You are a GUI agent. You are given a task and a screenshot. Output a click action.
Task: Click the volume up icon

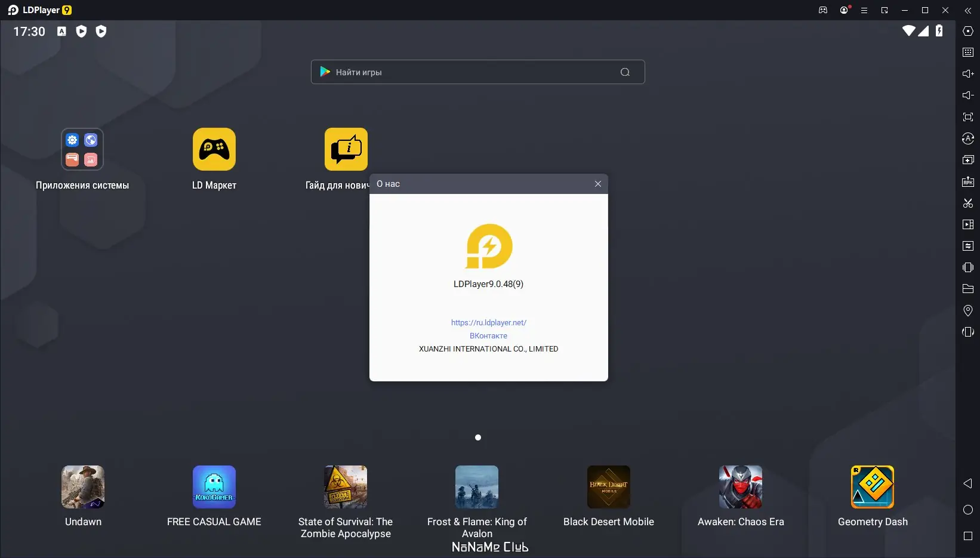[968, 74]
